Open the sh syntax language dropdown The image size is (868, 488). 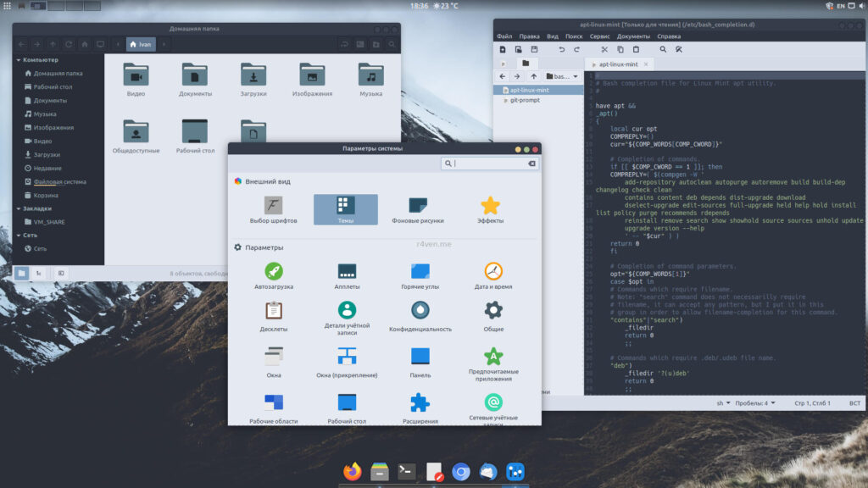click(723, 403)
